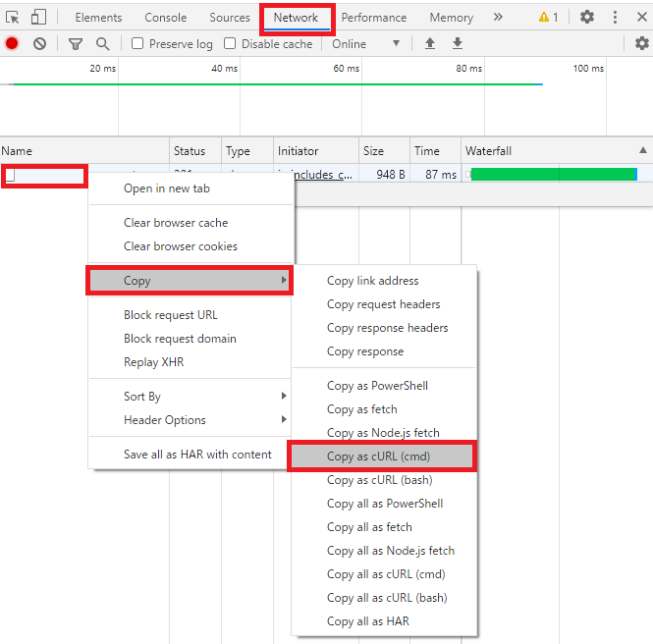The image size is (653, 644).
Task: Select Copy as fetch
Action: (x=384, y=409)
